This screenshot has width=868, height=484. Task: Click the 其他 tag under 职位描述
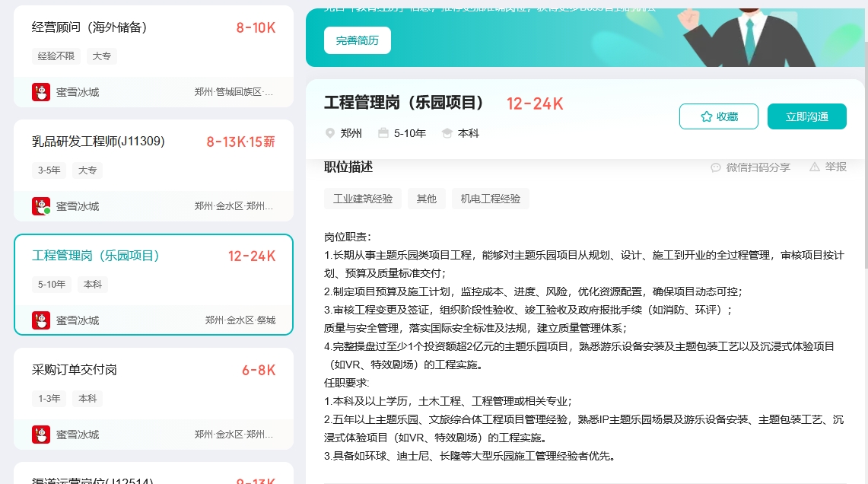pos(427,199)
